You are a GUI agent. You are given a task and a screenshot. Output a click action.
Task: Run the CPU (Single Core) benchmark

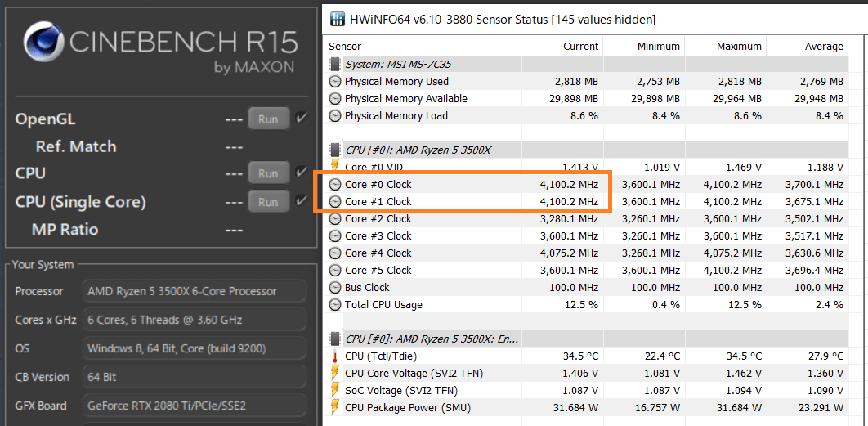(268, 202)
